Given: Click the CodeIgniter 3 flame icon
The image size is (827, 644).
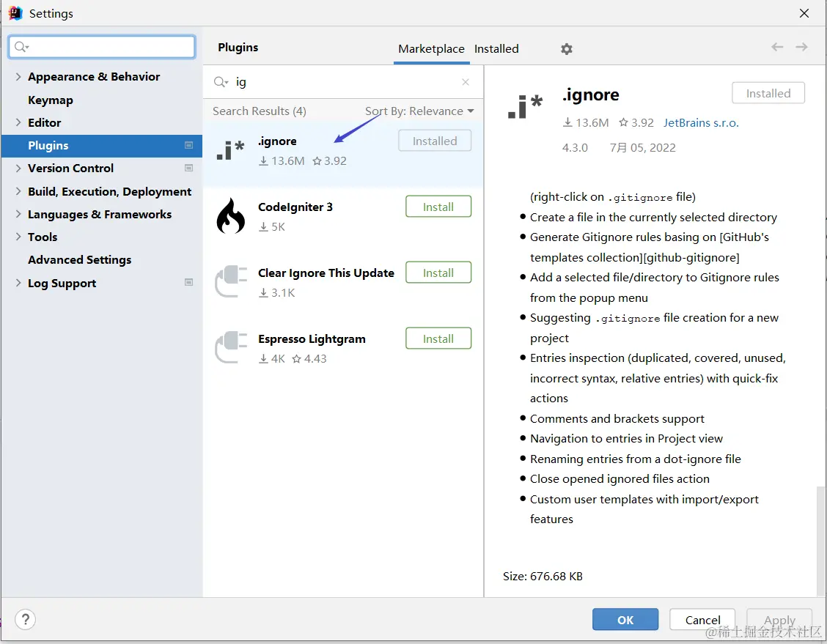Looking at the screenshot, I should point(230,216).
